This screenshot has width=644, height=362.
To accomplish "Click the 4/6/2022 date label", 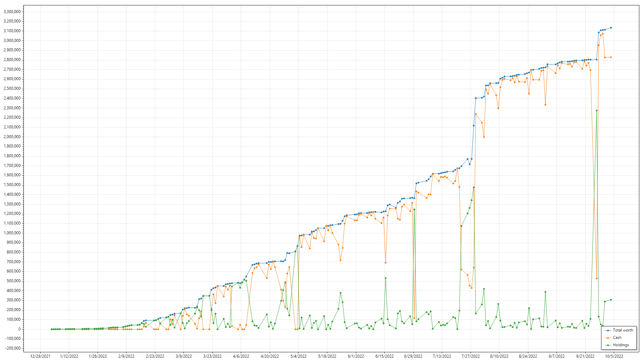I will click(241, 356).
